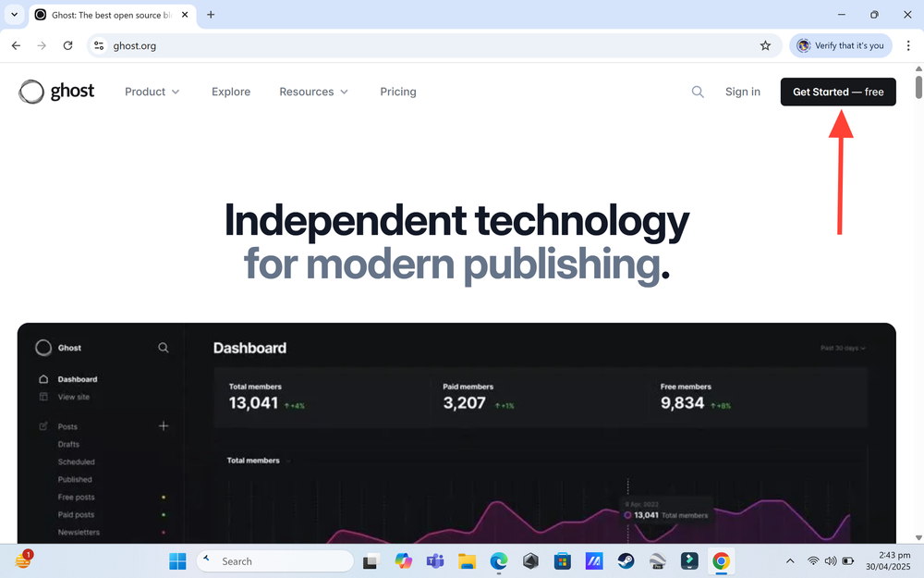Go to the Pricing page
This screenshot has height=578, width=924.
398,92
